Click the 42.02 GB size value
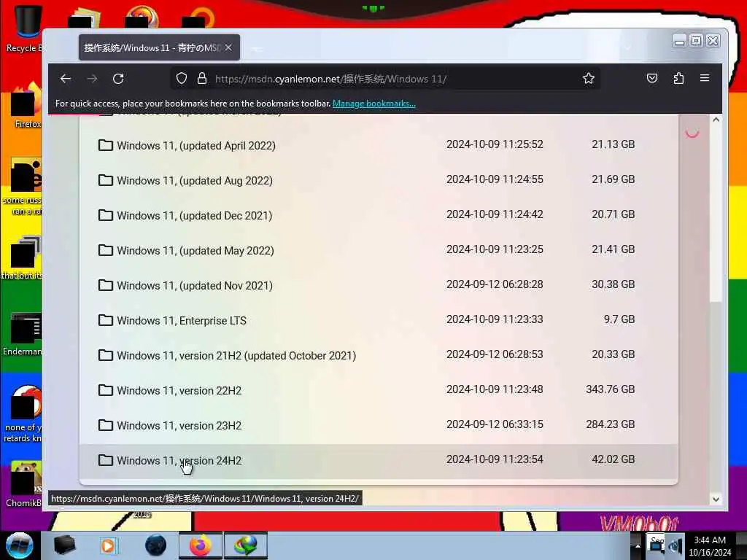747x560 pixels. (613, 459)
